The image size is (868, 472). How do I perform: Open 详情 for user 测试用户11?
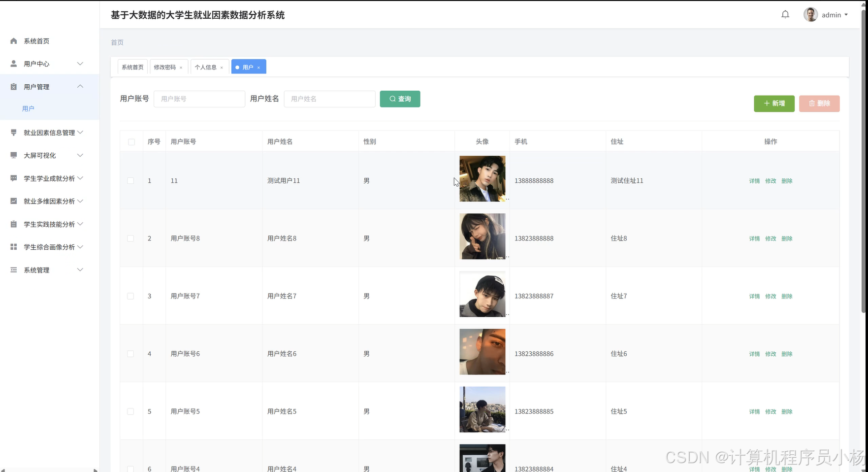[754, 181]
